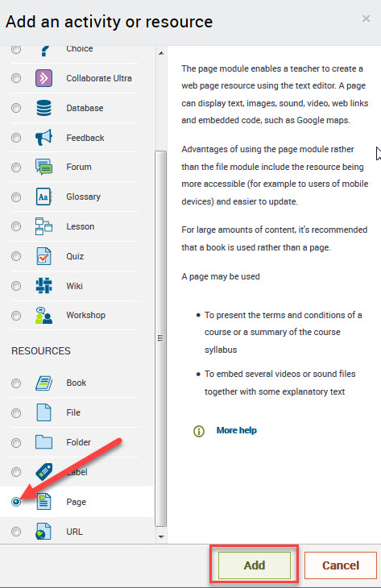Select the File radio button
This screenshot has height=588, width=381.
(x=16, y=413)
